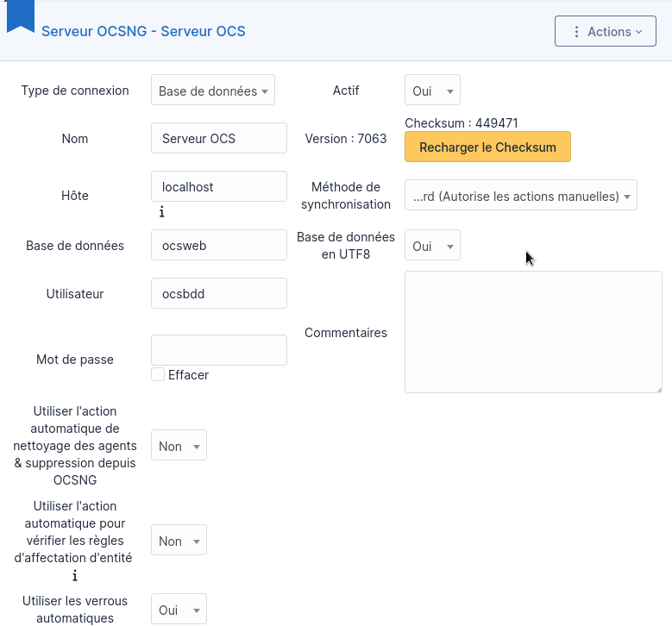Open the Actif dropdown
672x626 pixels.
[x=432, y=91]
